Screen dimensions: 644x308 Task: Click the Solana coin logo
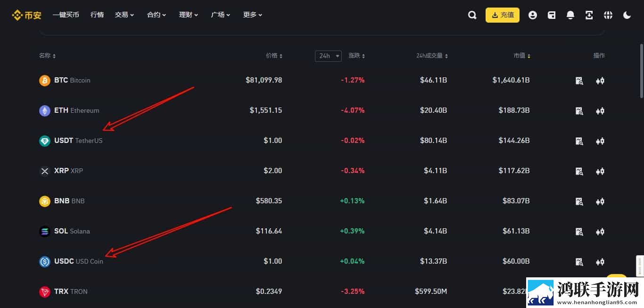[45, 231]
